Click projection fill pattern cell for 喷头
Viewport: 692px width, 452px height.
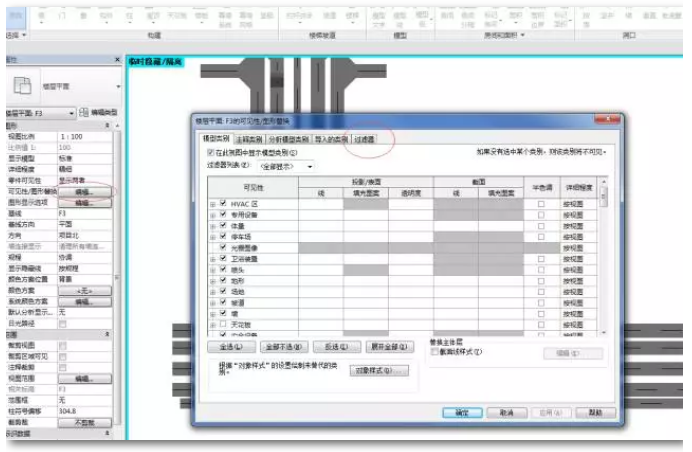coord(366,270)
